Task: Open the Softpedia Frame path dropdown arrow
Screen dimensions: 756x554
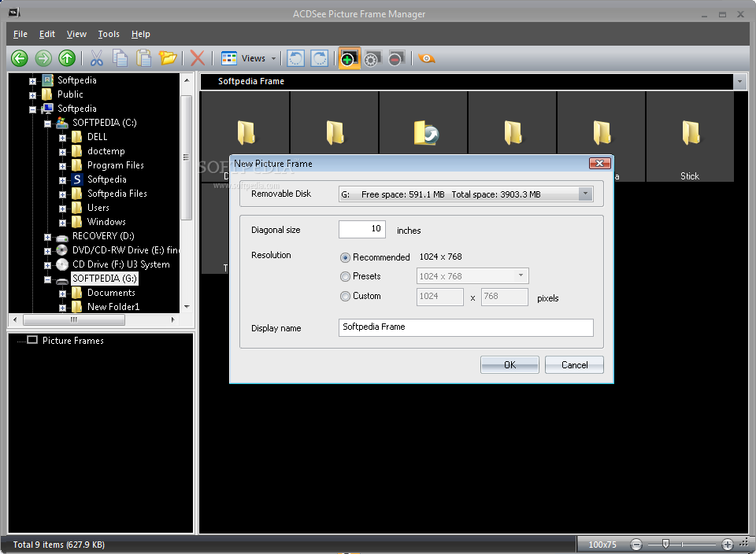Action: 740,81
